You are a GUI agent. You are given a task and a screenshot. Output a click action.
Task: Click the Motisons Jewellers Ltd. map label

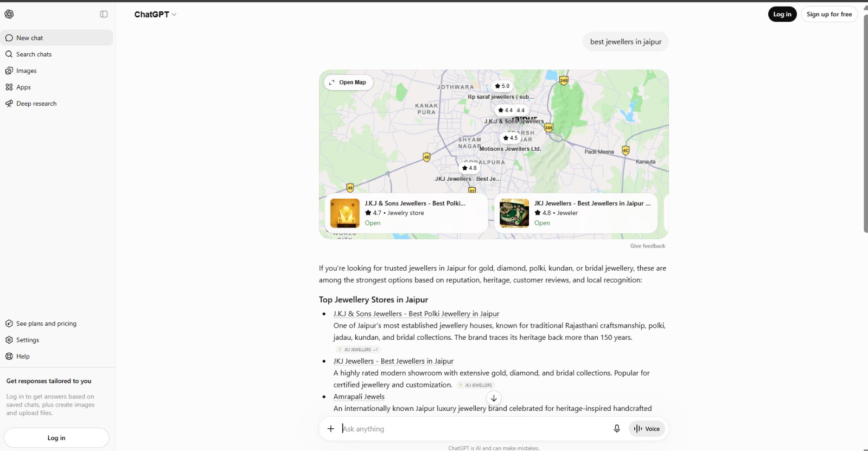click(510, 149)
